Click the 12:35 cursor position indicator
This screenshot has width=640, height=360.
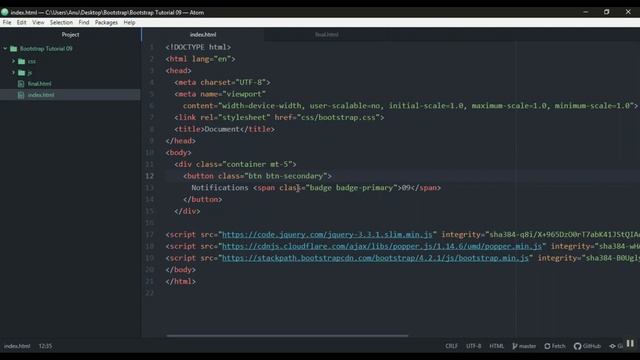pos(45,346)
